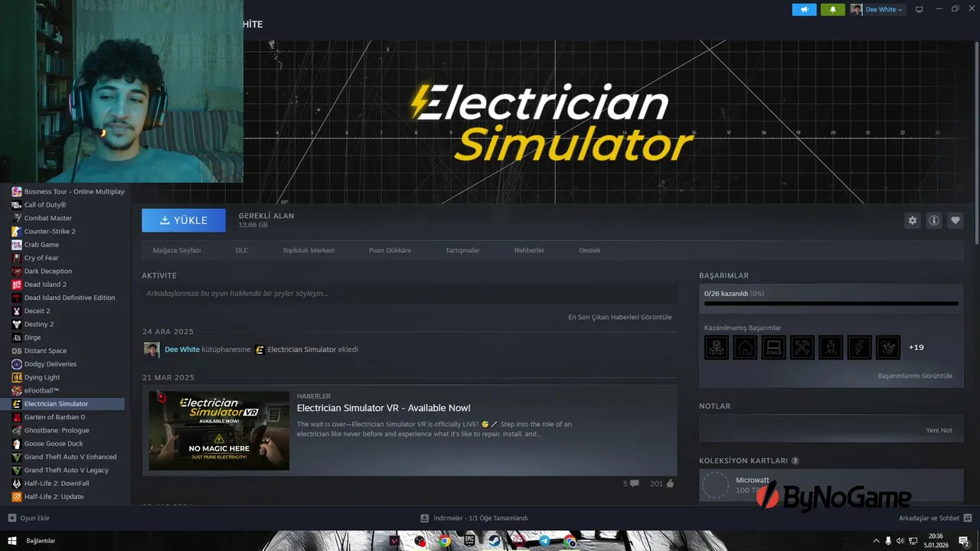Image resolution: width=980 pixels, height=551 pixels.
Task: Select Goose Goose Duck in library list
Action: tap(54, 443)
